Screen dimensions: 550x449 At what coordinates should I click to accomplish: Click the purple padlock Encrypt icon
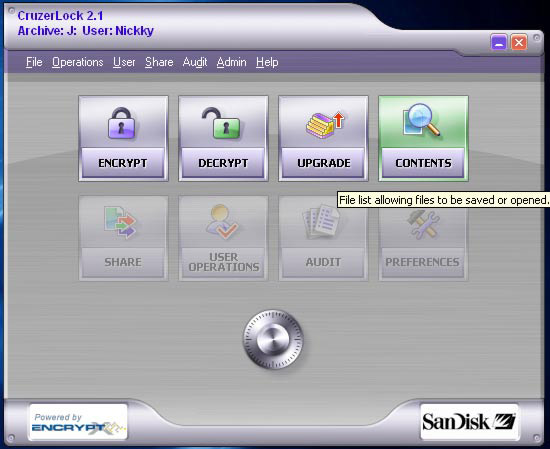[x=121, y=123]
